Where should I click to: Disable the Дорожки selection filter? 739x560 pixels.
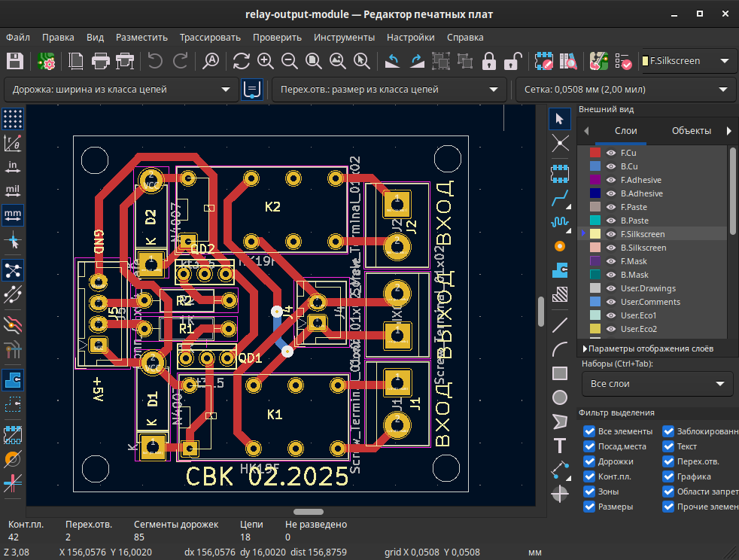click(589, 461)
